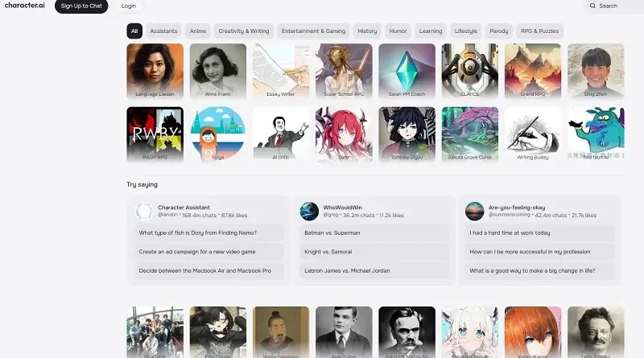
Task: Open the Sakura Grove Curse card
Action: 470,134
